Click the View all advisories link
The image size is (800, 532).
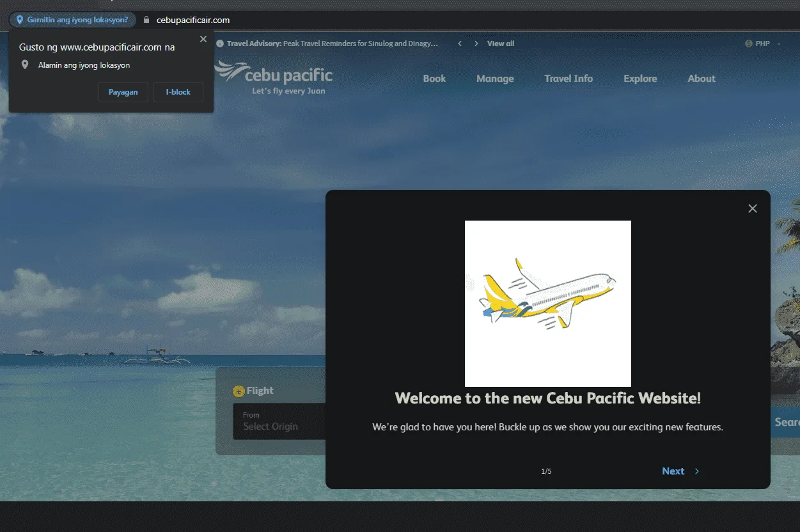pyautogui.click(x=501, y=43)
